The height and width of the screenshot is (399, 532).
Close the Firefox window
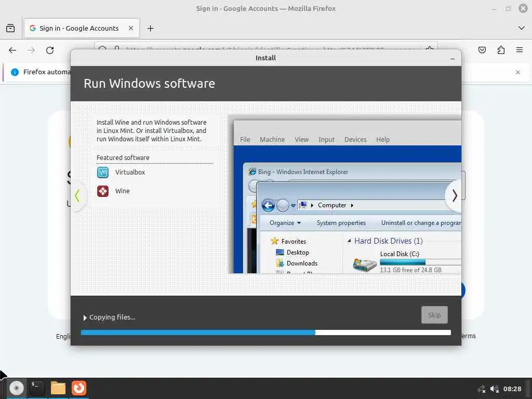click(x=523, y=8)
